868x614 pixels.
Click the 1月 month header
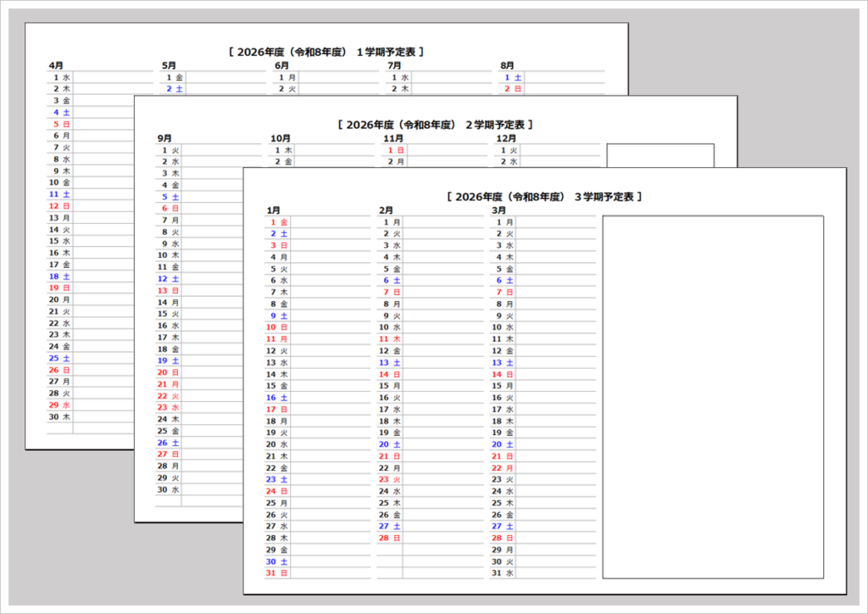pos(275,209)
